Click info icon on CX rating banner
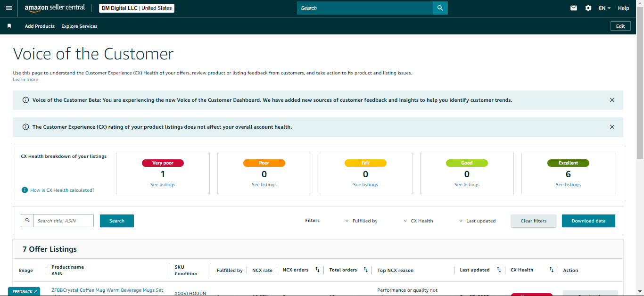 pos(25,127)
